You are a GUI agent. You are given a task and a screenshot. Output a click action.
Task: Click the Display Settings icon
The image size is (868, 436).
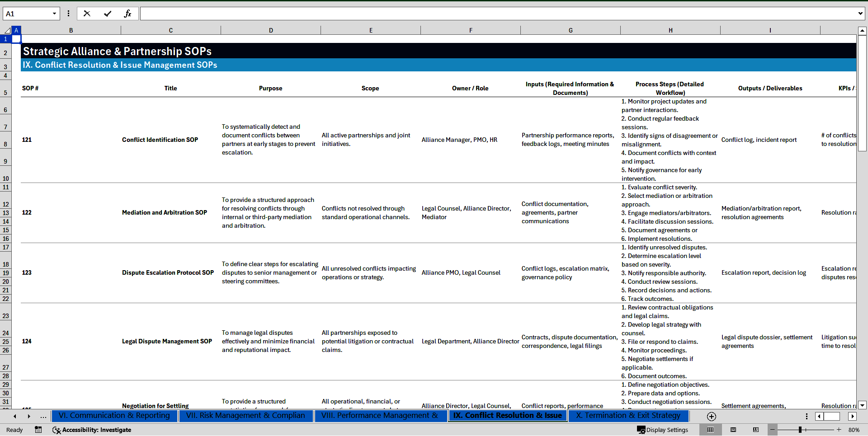pos(641,430)
